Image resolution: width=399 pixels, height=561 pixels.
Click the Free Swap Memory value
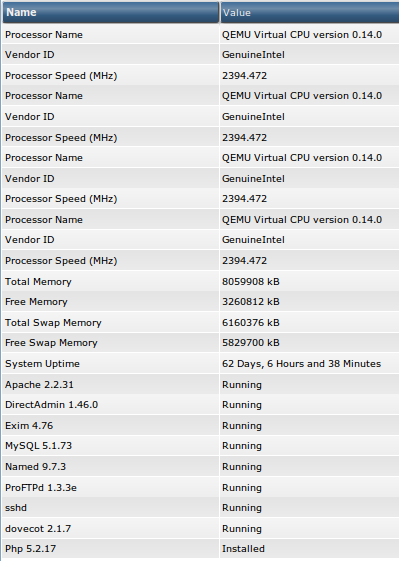pyautogui.click(x=250, y=343)
